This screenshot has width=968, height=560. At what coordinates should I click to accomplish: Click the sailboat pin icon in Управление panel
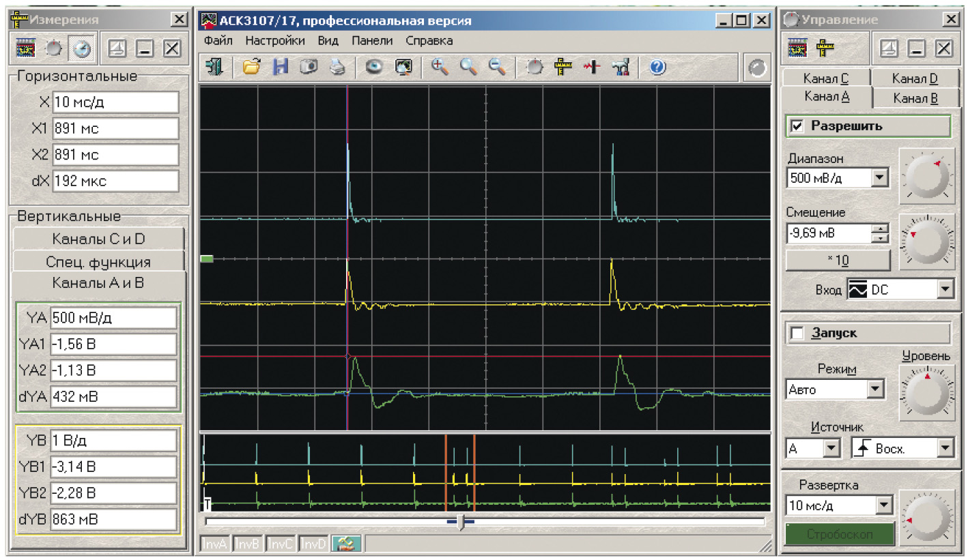(x=889, y=48)
